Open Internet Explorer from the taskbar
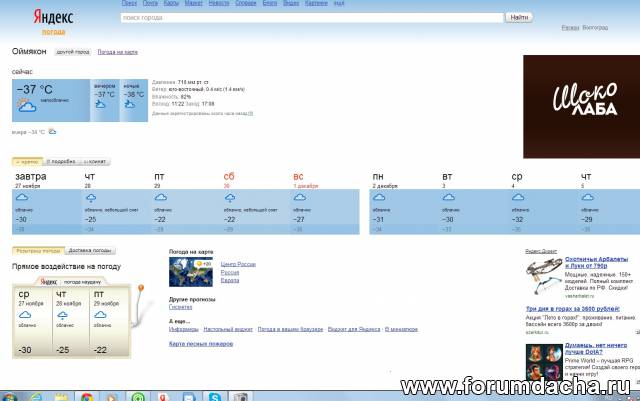 point(35,396)
